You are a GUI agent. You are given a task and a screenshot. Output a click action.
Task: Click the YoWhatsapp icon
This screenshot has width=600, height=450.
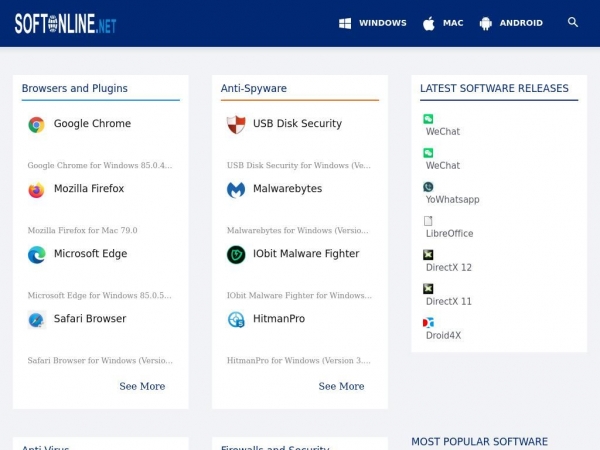click(x=428, y=187)
